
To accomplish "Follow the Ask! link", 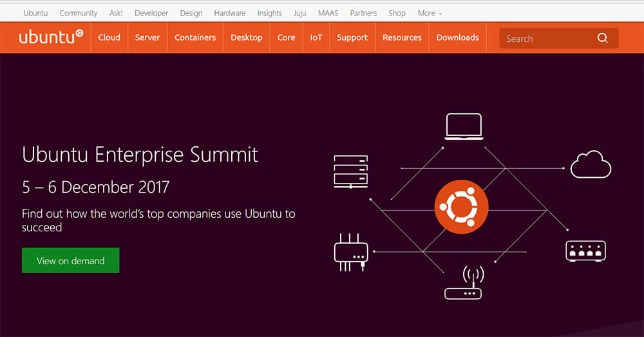I will tap(116, 13).
